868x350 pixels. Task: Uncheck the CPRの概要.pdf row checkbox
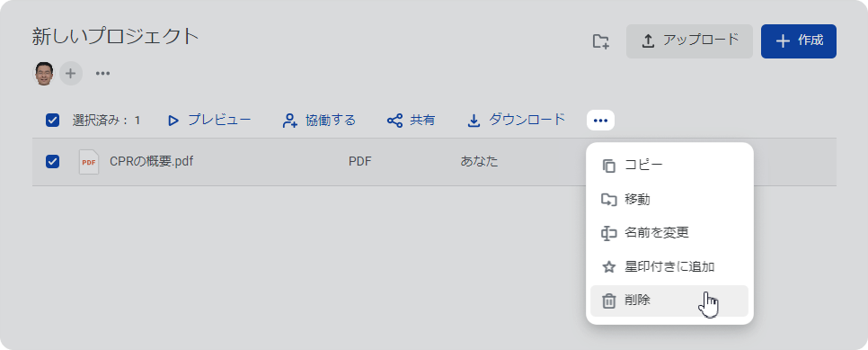click(x=53, y=162)
